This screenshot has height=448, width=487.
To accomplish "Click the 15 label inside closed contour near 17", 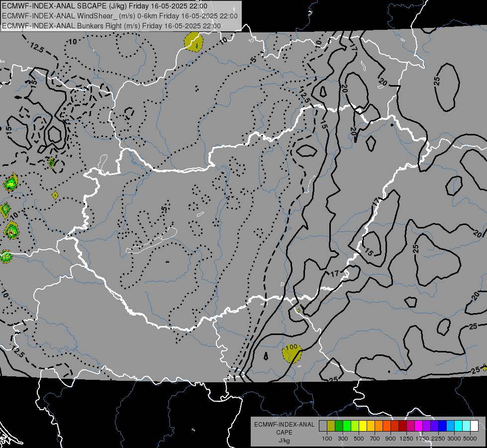I will click(369, 252).
